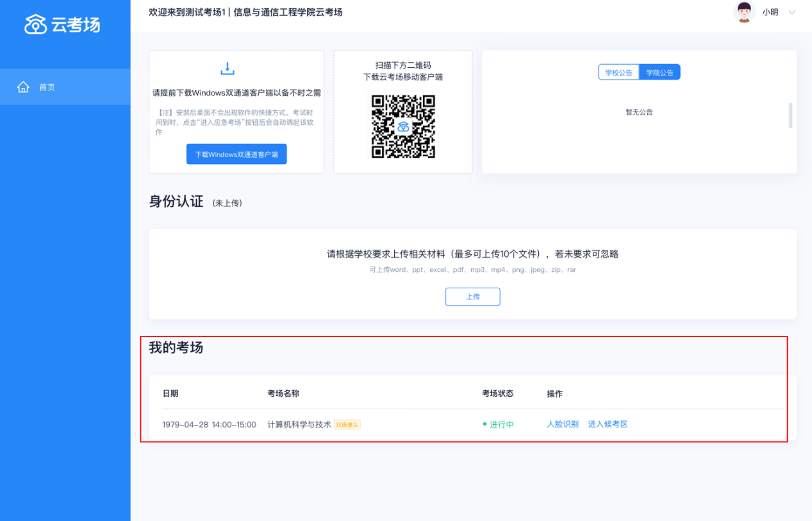Viewport: 812px width, 521px height.
Task: Open 首页 in the left sidebar
Action: point(47,87)
